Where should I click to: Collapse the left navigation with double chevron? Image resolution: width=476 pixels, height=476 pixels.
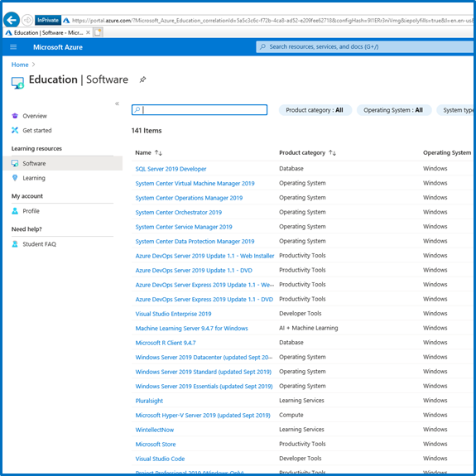click(x=118, y=103)
